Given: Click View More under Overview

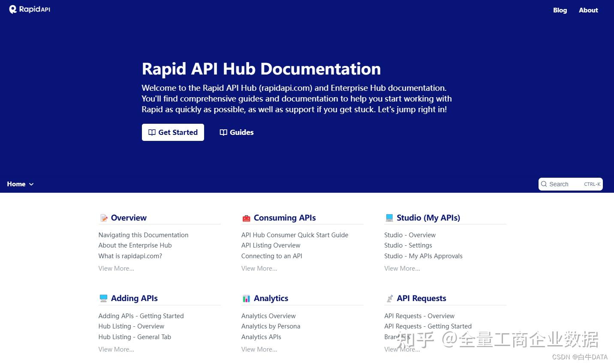Looking at the screenshot, I should tap(116, 269).
